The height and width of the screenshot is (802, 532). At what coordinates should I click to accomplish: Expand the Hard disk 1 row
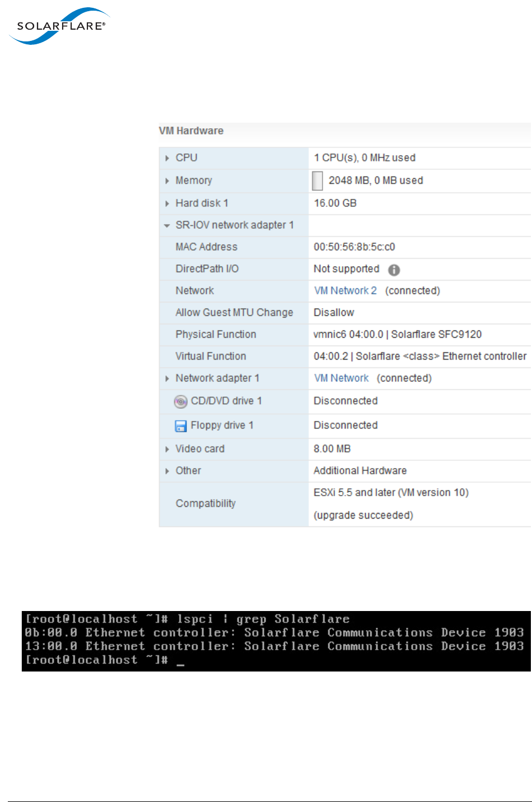(167, 203)
